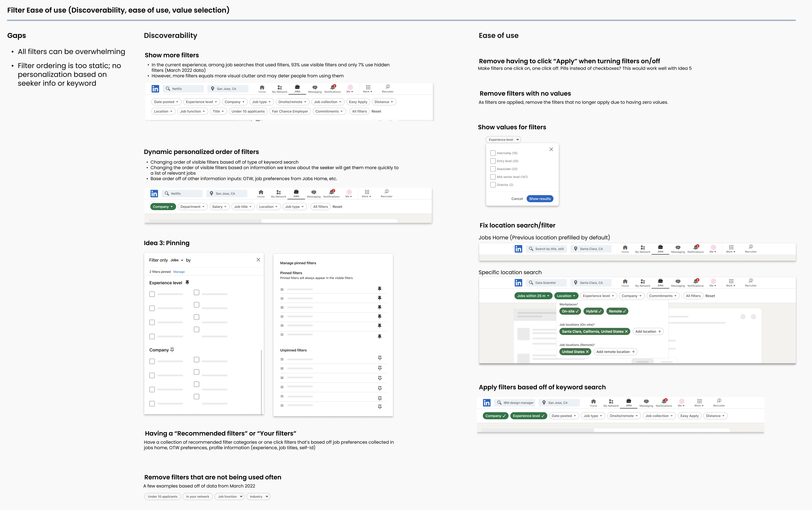Check the Associate (32) checkbox
This screenshot has height=510, width=812.
[x=493, y=169]
